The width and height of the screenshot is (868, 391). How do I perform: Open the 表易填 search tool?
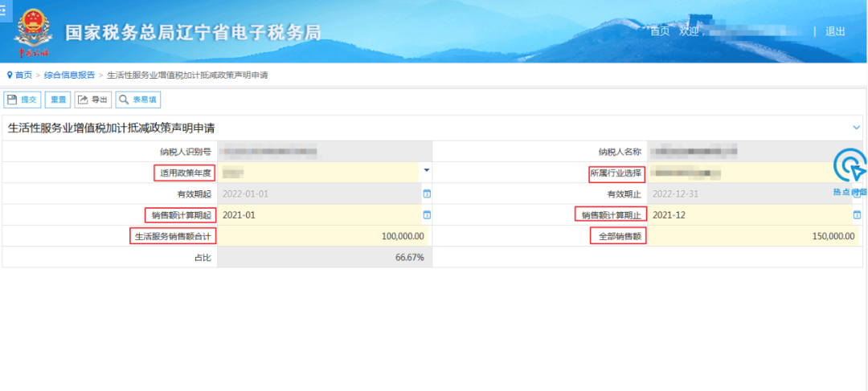[137, 100]
